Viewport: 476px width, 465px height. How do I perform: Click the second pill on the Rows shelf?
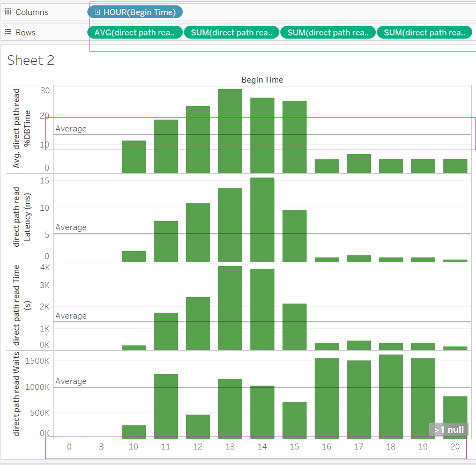pyautogui.click(x=231, y=33)
